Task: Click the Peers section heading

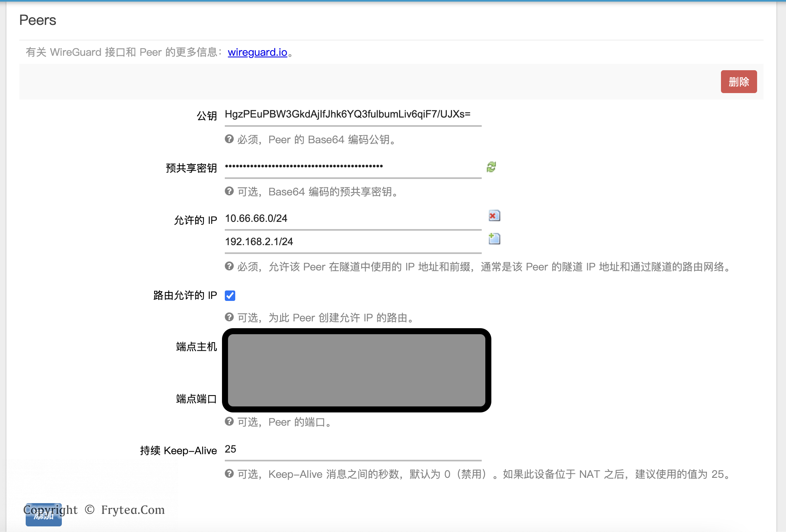Action: pos(38,20)
